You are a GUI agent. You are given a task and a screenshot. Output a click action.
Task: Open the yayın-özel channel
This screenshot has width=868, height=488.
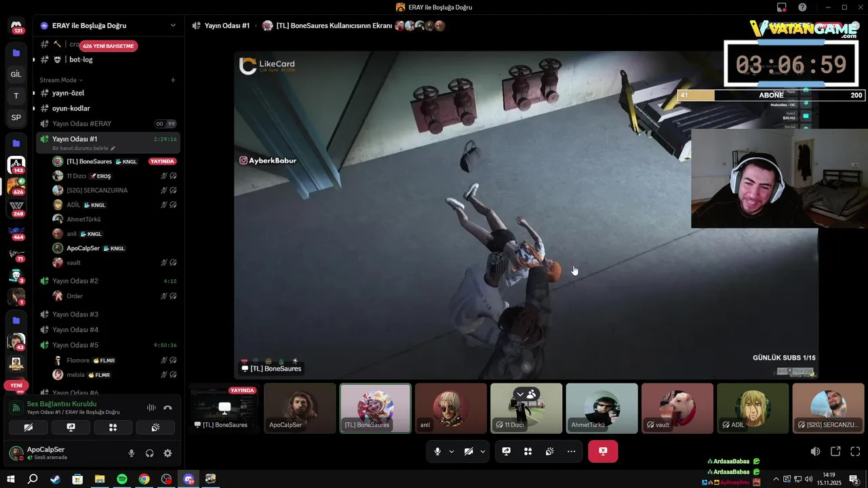pos(108,93)
